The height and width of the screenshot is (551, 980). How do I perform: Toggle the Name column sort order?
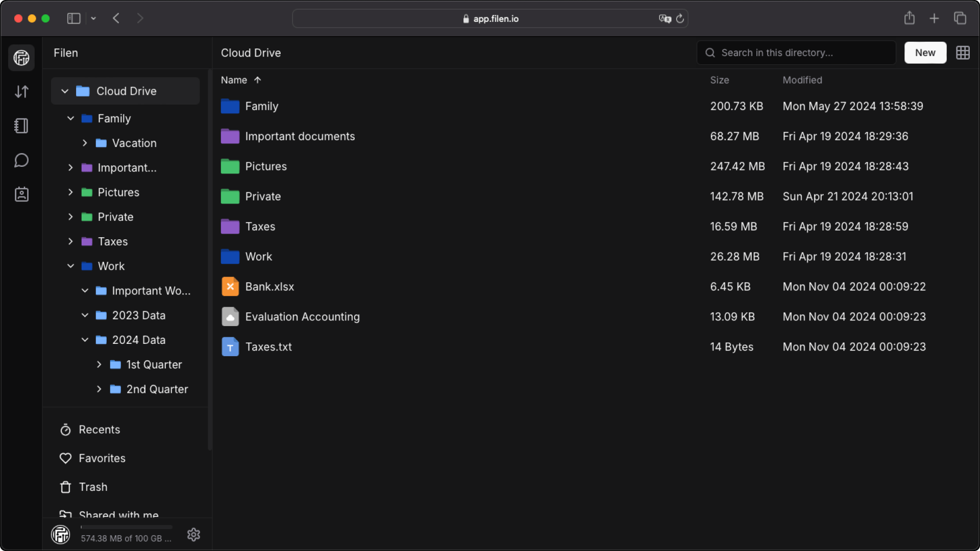241,80
